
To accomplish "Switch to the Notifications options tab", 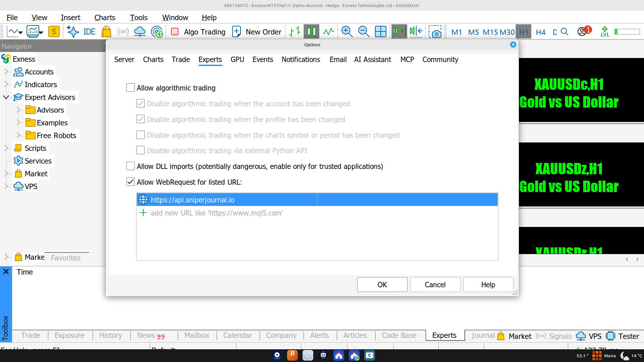I will pyautogui.click(x=301, y=60).
